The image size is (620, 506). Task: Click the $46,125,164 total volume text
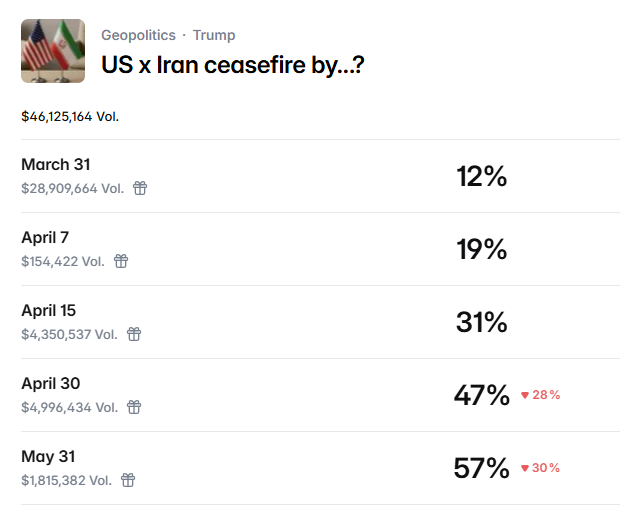(x=70, y=116)
